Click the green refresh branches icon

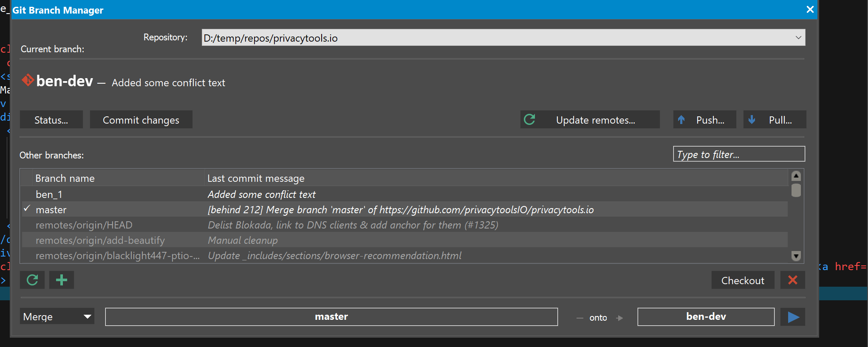32,280
